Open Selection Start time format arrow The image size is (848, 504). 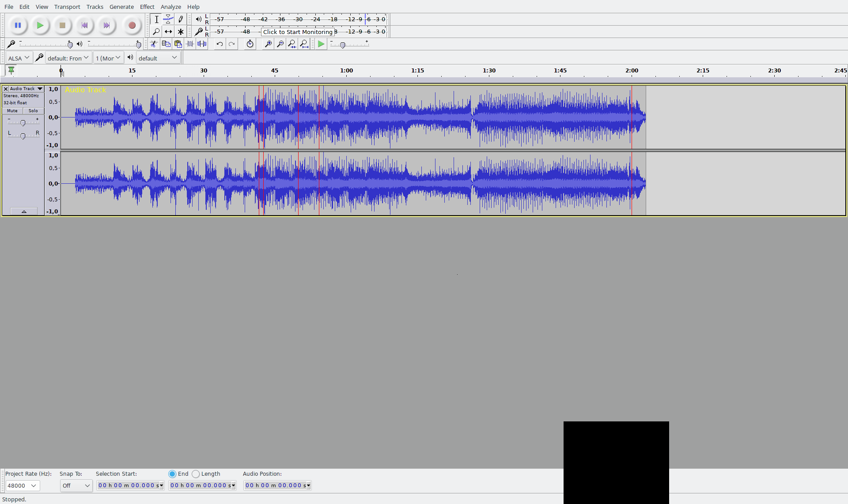[162, 485]
